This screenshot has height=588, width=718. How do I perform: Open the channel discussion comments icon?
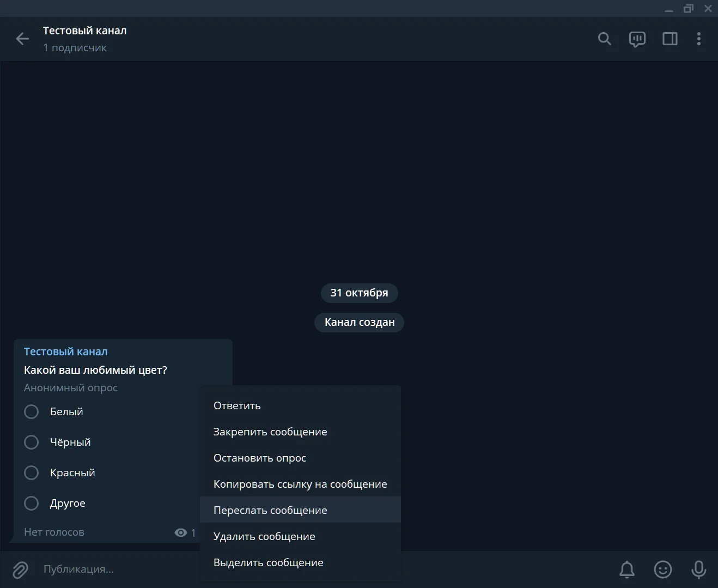click(637, 39)
